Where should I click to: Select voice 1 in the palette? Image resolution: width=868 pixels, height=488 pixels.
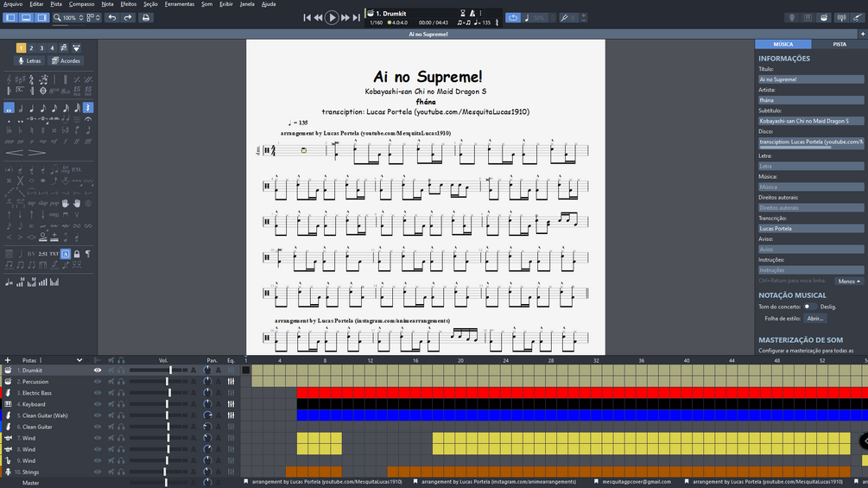click(21, 48)
